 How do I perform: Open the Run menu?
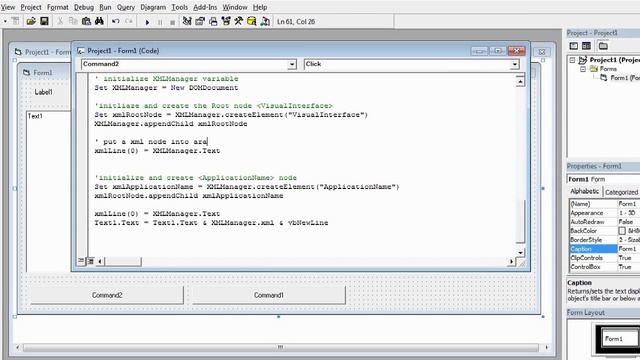(105, 7)
